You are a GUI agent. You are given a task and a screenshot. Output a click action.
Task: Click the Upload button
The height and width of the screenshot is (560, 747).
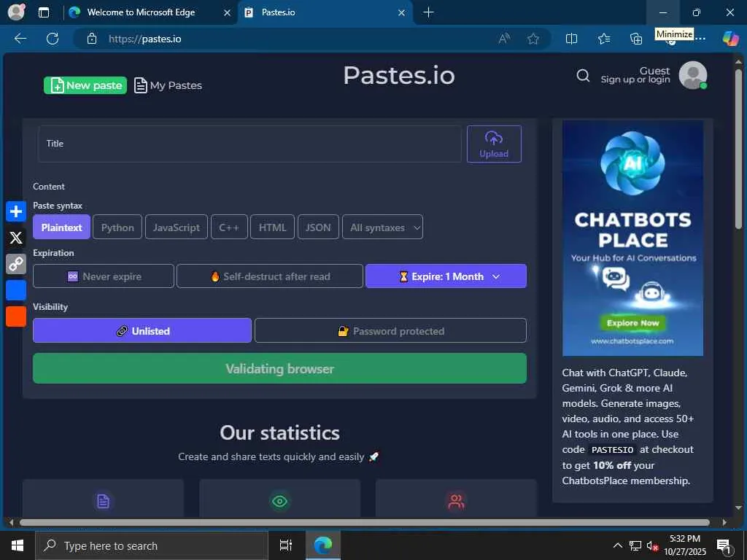(494, 144)
